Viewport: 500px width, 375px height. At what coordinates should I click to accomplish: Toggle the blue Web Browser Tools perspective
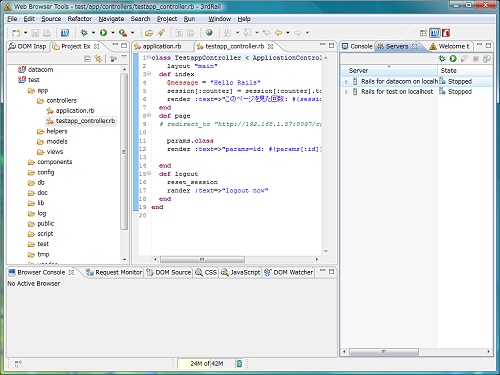[x=435, y=33]
